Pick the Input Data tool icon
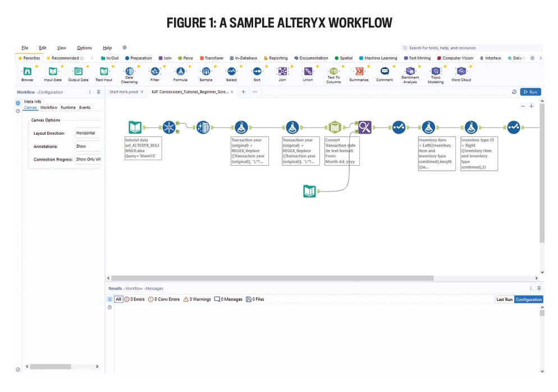 (52, 72)
